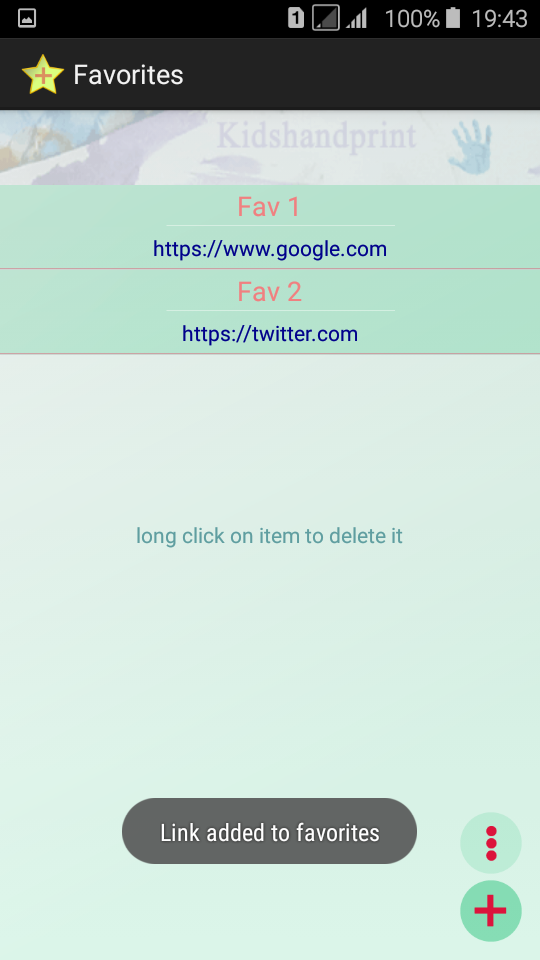Image resolution: width=540 pixels, height=960 pixels.
Task: Open the three-dot overflow menu button
Action: coord(490,842)
